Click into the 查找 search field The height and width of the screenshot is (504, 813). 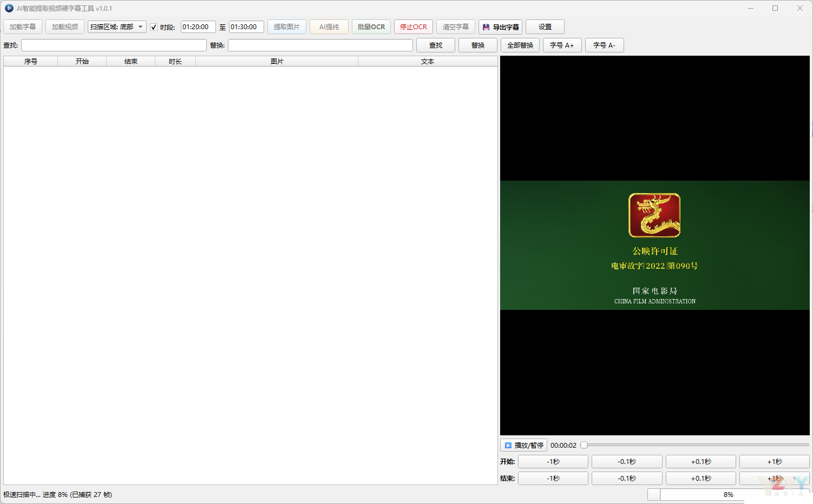click(x=114, y=45)
